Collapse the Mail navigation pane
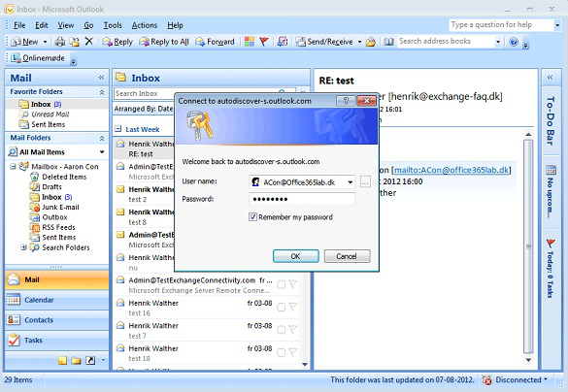This screenshot has height=392, width=568. point(101,78)
